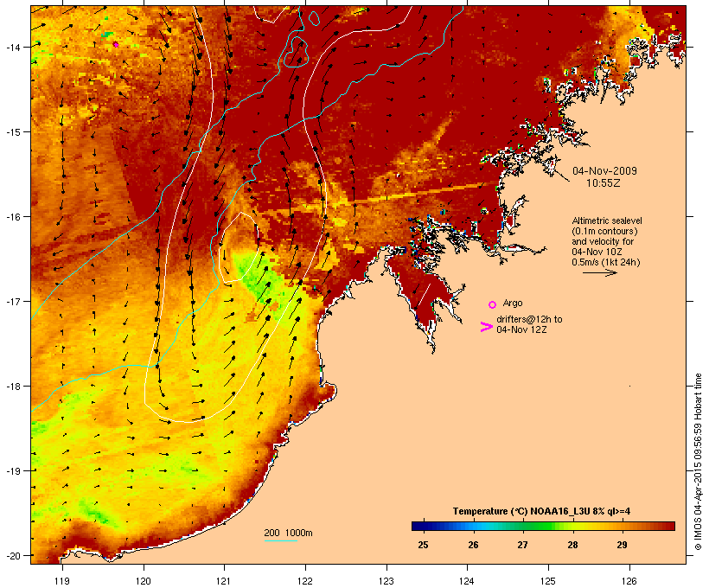Click the '0.5m/s (1kt 24h)' text
The image size is (709, 588).
(x=606, y=262)
